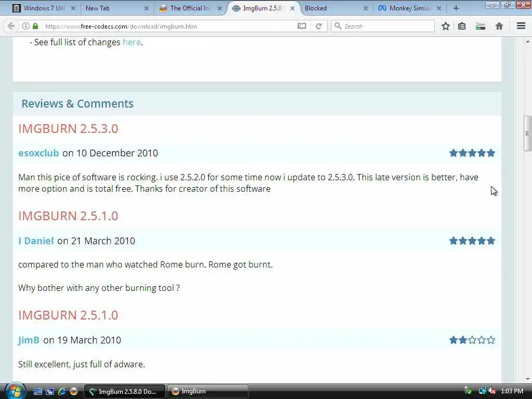Image resolution: width=532 pixels, height=399 pixels.
Task: Close the Blocked tab
Action: [365, 8]
